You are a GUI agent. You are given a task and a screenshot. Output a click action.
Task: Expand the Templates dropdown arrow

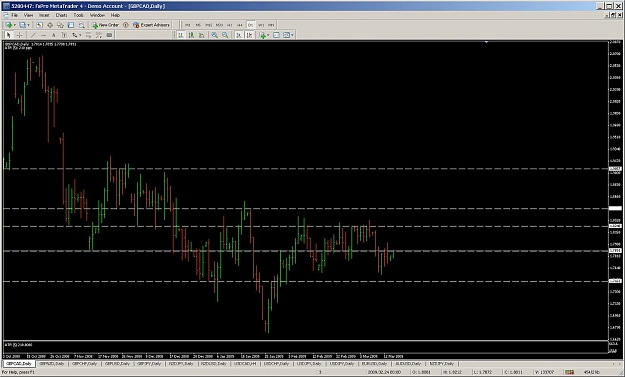[293, 35]
